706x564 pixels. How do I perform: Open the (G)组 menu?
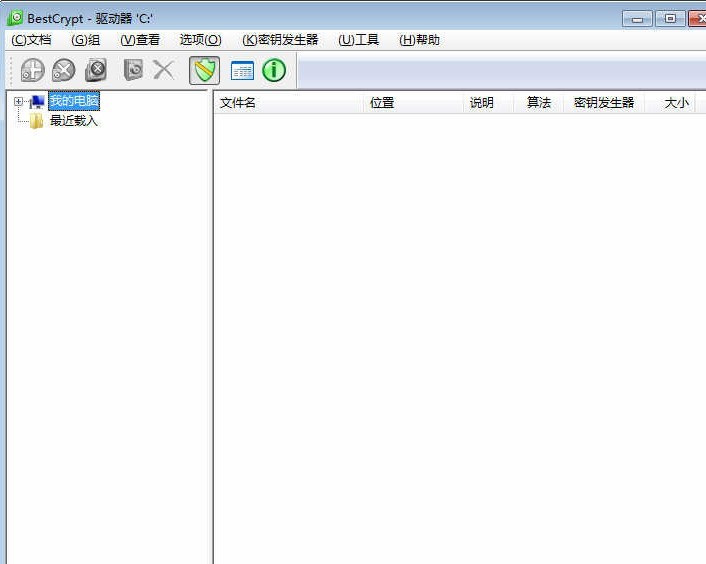coord(86,40)
